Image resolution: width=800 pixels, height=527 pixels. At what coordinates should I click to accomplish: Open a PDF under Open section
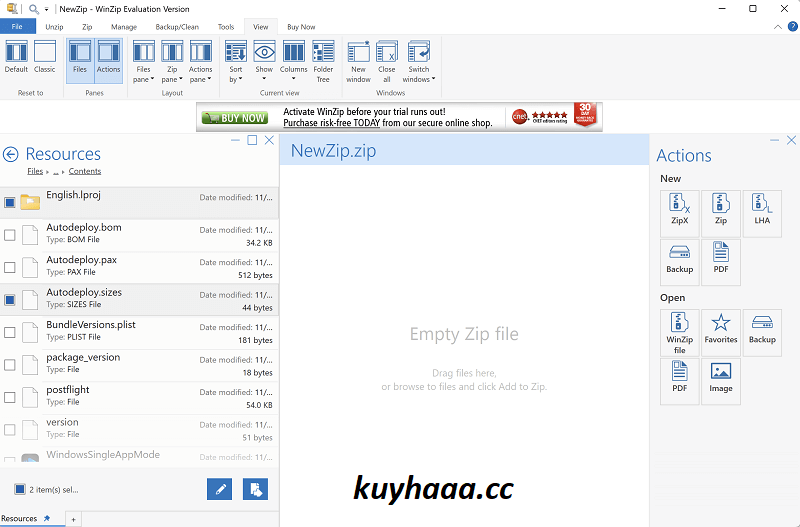(x=680, y=382)
